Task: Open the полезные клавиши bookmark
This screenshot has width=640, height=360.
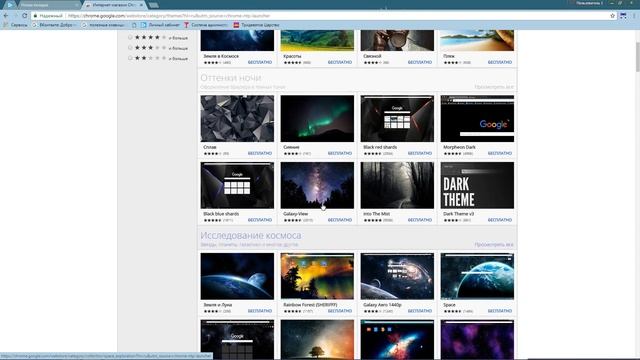Action: point(103,25)
